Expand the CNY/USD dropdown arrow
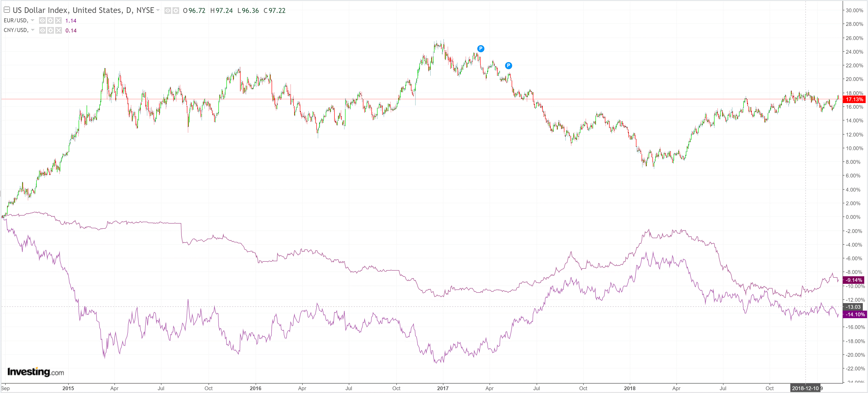The width and height of the screenshot is (868, 393). click(33, 30)
